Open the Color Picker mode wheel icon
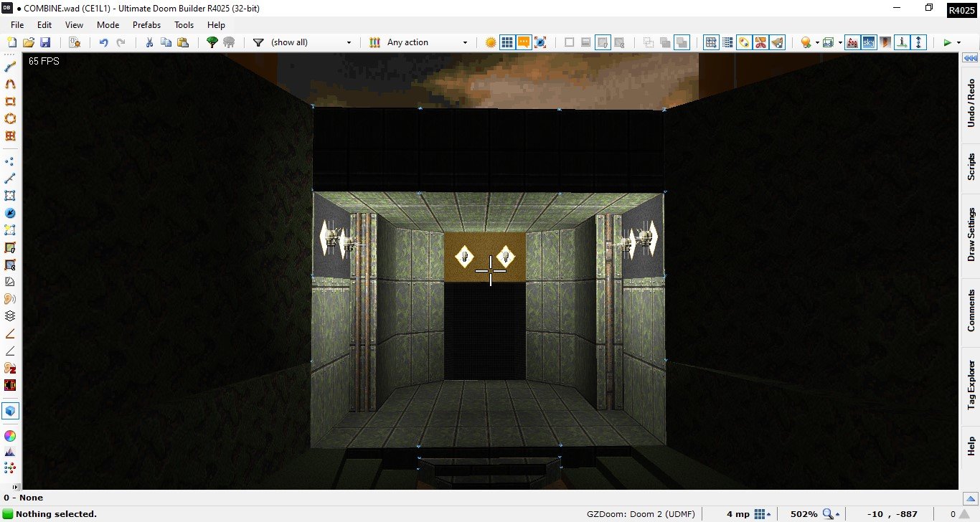 pos(10,436)
